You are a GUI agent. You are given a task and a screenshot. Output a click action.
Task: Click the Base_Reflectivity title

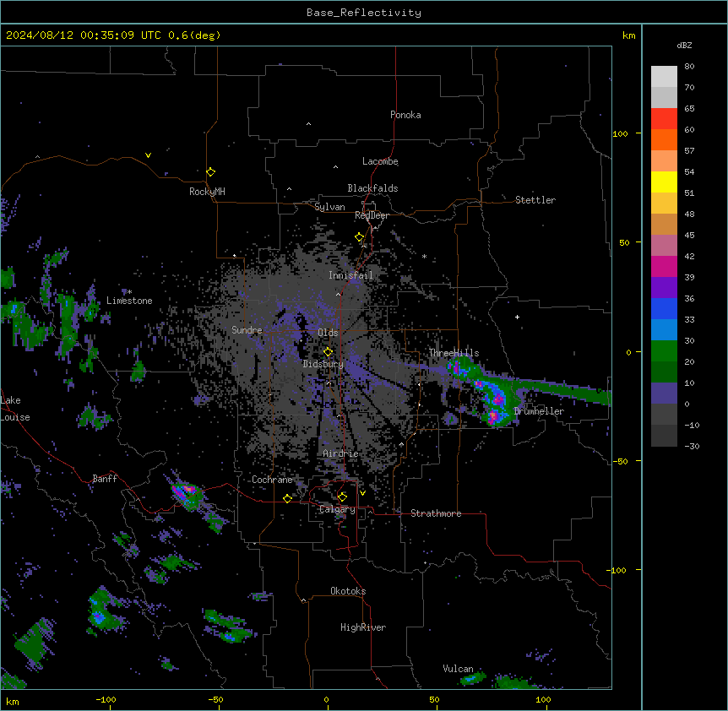pos(364,13)
